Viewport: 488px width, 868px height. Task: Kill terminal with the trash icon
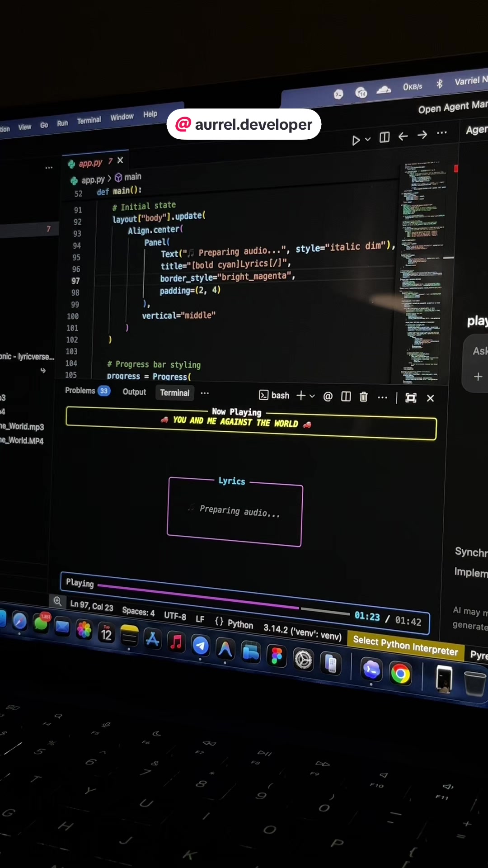[364, 397]
